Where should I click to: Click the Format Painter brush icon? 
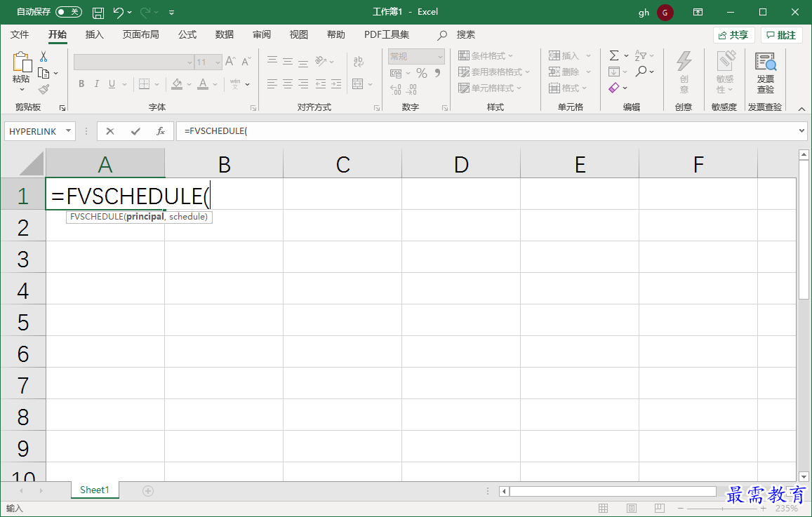click(x=44, y=90)
